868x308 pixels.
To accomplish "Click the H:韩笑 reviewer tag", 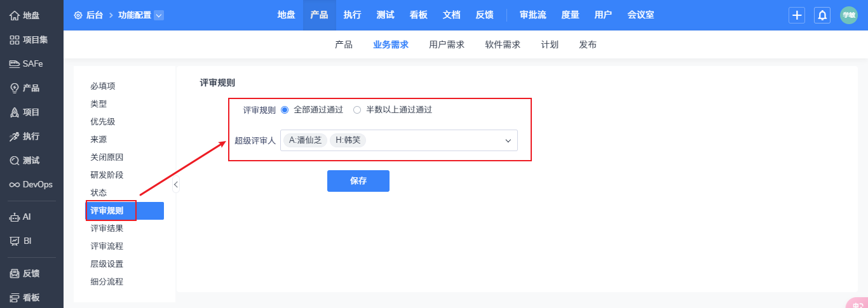I will pyautogui.click(x=348, y=140).
